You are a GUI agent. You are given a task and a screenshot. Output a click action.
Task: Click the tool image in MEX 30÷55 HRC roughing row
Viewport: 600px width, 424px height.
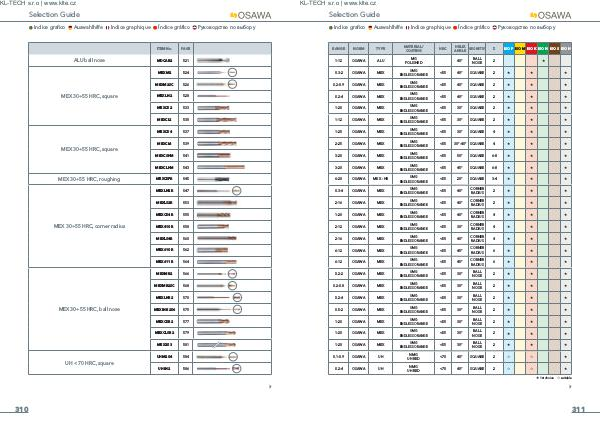point(220,179)
